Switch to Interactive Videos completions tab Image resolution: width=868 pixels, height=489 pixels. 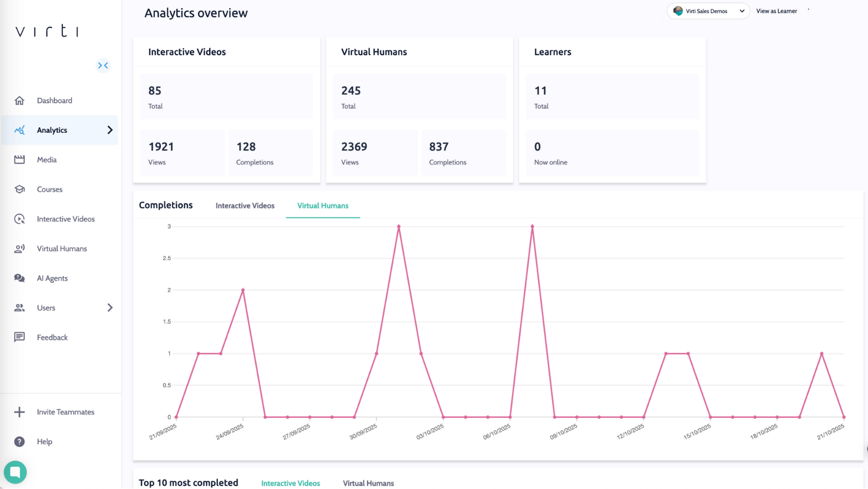pyautogui.click(x=245, y=206)
